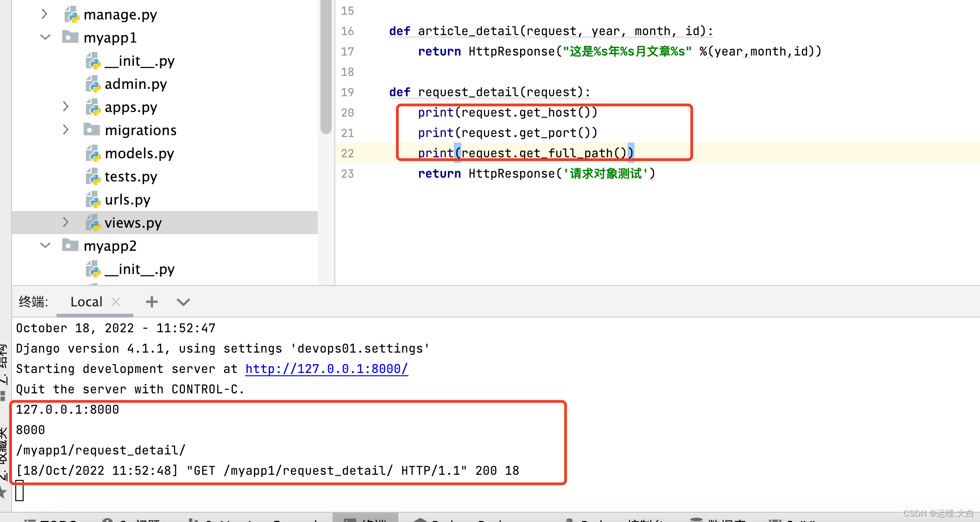Open apps.py in the project tree
Image resolution: width=980 pixels, height=522 pixels.
pos(131,107)
